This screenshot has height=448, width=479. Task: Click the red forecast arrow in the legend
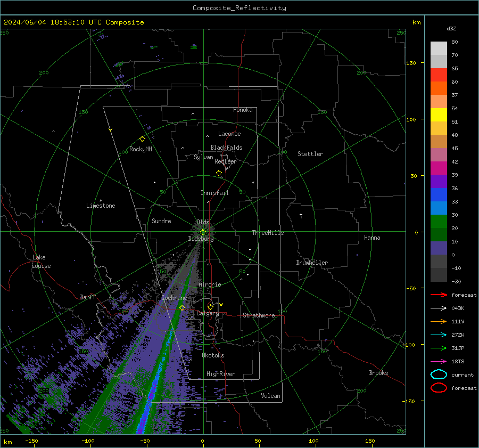click(x=439, y=295)
